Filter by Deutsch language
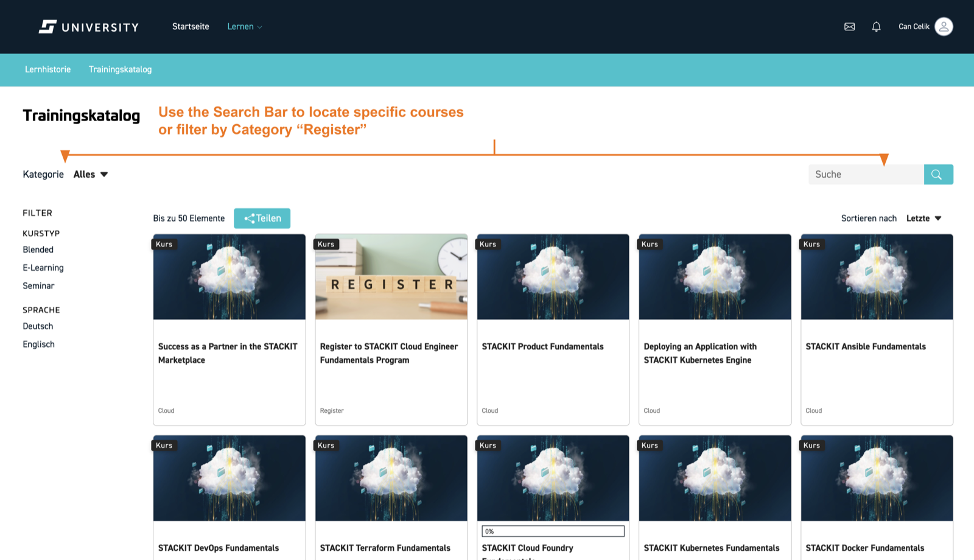 click(38, 326)
